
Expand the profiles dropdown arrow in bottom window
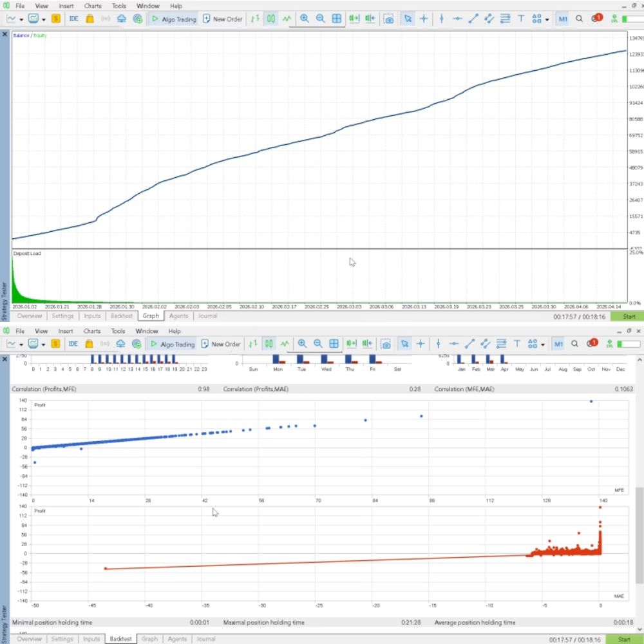[43, 345]
